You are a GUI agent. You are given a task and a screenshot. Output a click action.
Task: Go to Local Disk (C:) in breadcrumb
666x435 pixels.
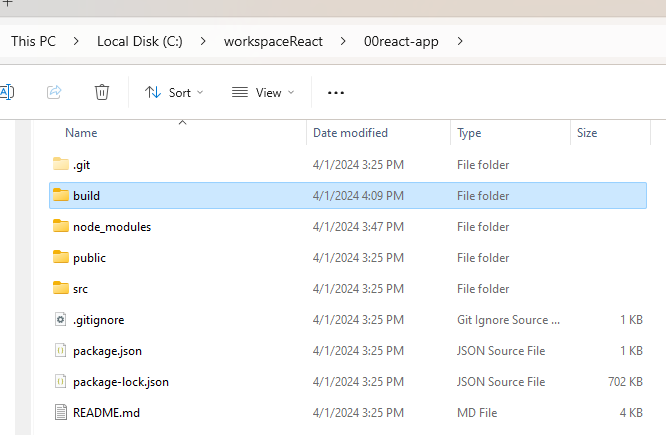coord(140,41)
